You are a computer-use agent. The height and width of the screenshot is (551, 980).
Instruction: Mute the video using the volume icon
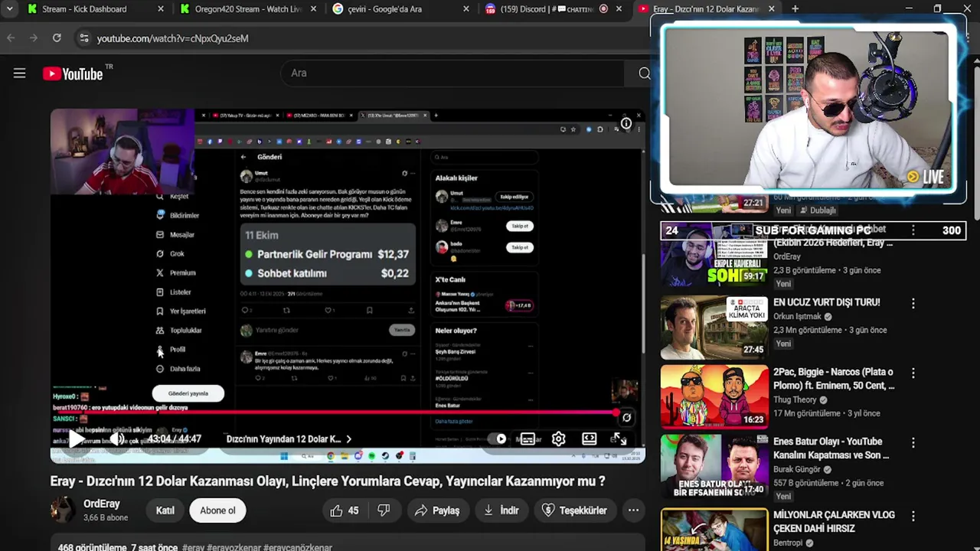tap(116, 439)
